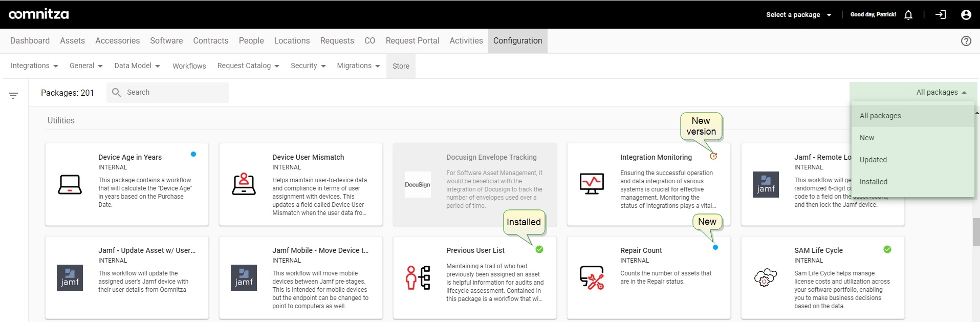Expand the General submenu
This screenshot has width=980, height=322.
tap(86, 66)
